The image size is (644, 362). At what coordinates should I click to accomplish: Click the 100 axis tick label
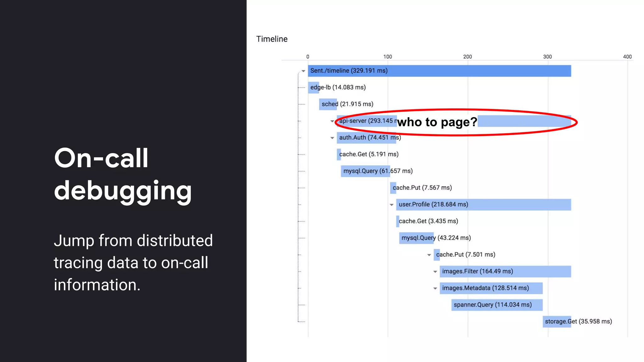pyautogui.click(x=388, y=57)
